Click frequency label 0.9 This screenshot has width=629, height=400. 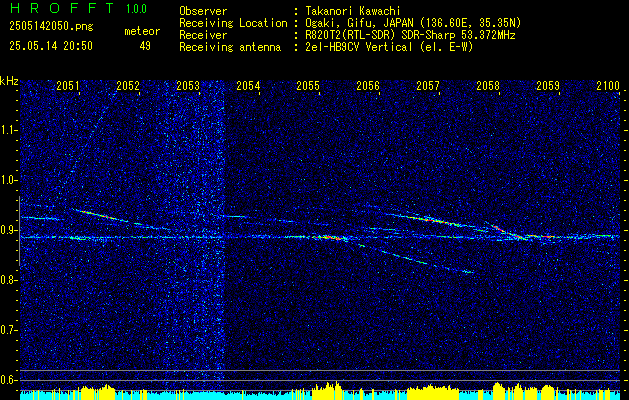click(x=9, y=230)
